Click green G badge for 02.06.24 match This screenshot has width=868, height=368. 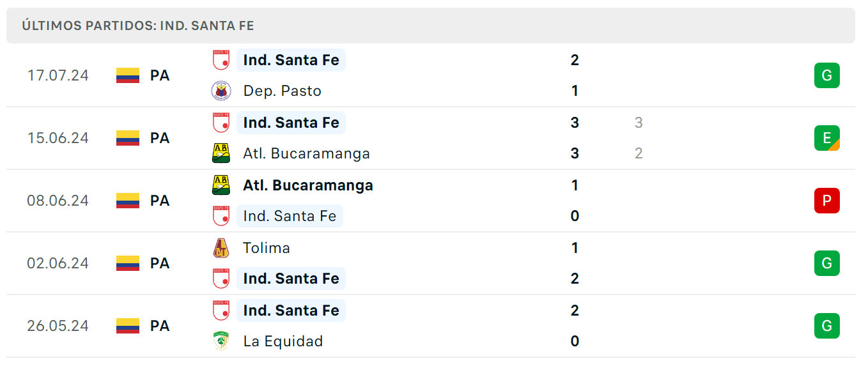pos(826,263)
